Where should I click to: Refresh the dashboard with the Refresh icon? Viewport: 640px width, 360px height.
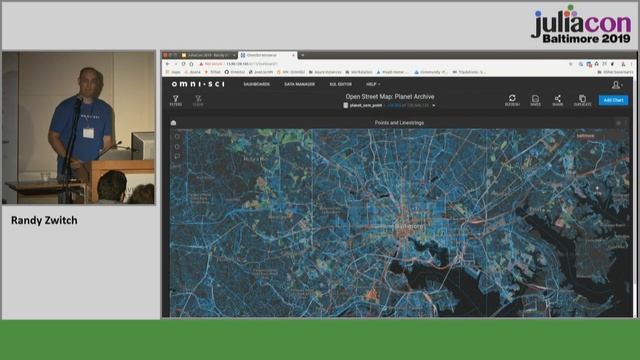point(512,100)
